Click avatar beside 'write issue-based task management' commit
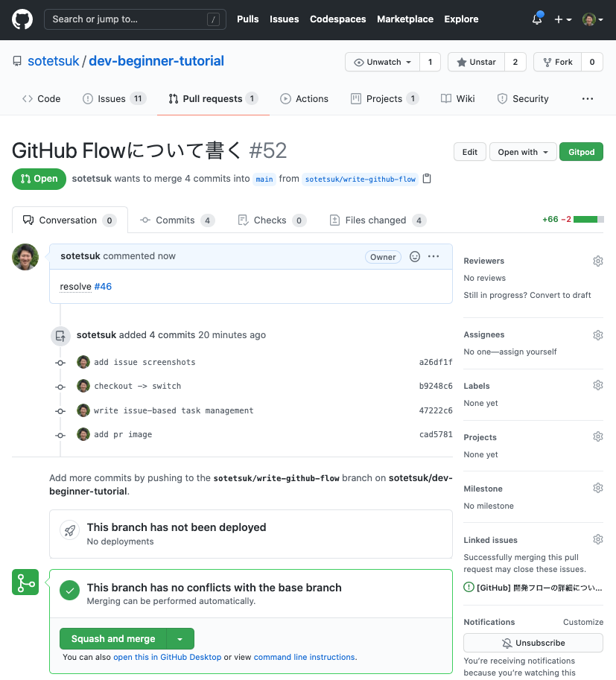The width and height of the screenshot is (616, 680). tap(83, 410)
